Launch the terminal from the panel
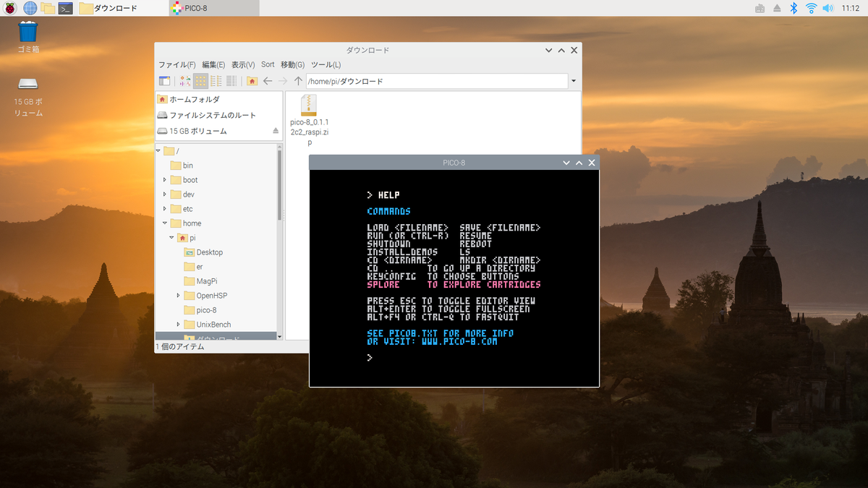 pyautogui.click(x=65, y=8)
